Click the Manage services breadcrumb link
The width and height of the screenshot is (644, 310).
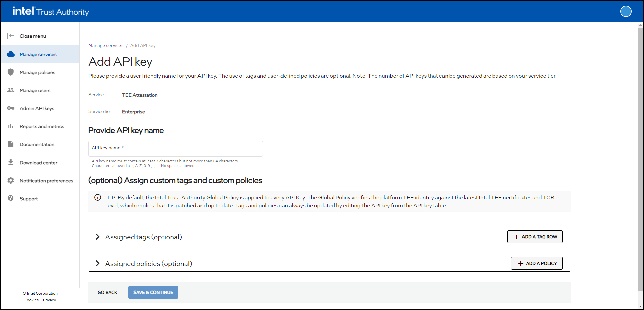click(106, 45)
